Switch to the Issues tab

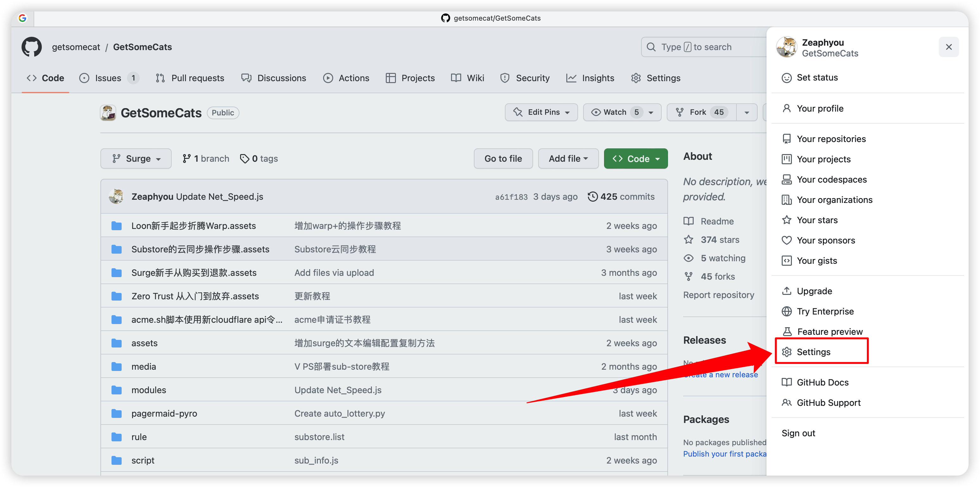tap(108, 78)
